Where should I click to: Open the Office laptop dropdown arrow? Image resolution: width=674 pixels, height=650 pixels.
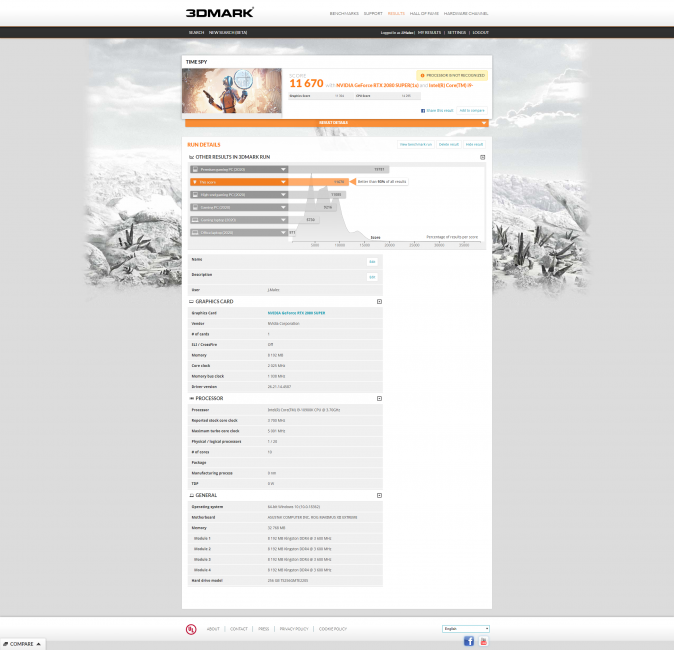pyautogui.click(x=283, y=233)
